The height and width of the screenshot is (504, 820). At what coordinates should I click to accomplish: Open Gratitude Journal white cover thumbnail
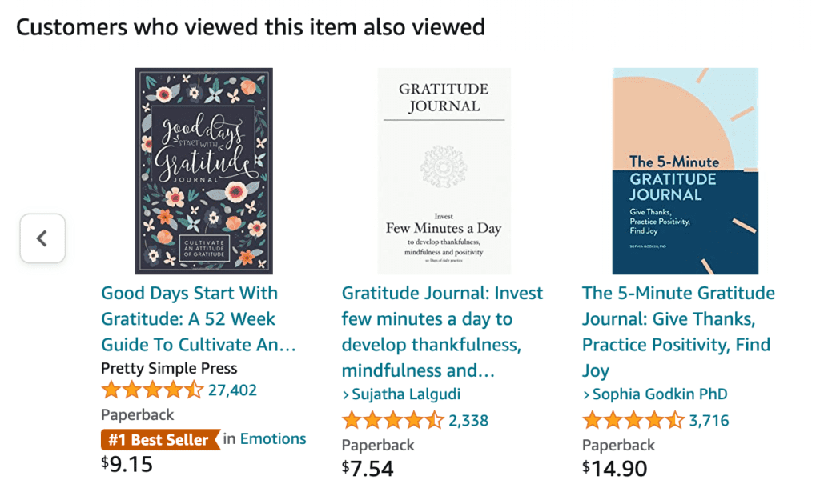444,170
